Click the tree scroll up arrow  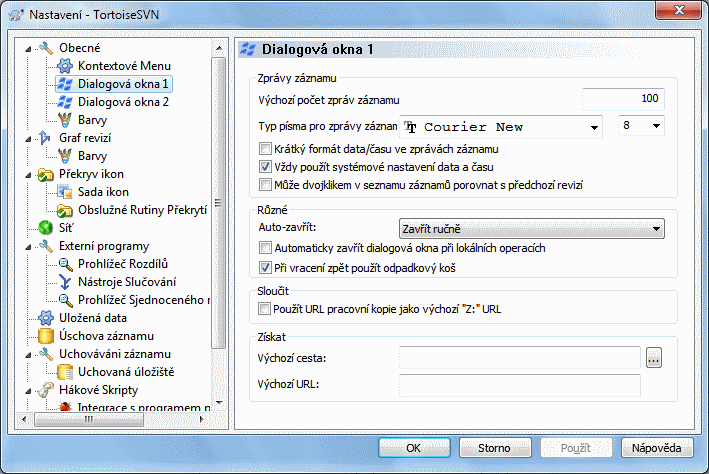tap(219, 48)
